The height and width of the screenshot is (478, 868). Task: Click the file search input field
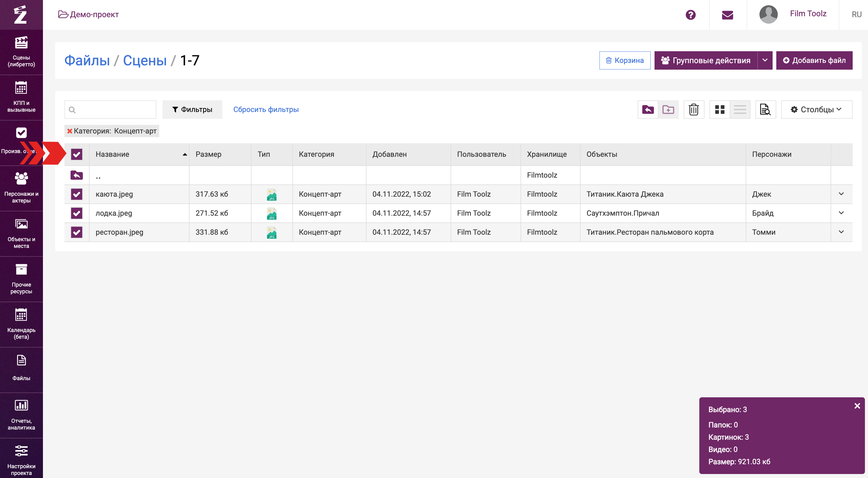[110, 110]
